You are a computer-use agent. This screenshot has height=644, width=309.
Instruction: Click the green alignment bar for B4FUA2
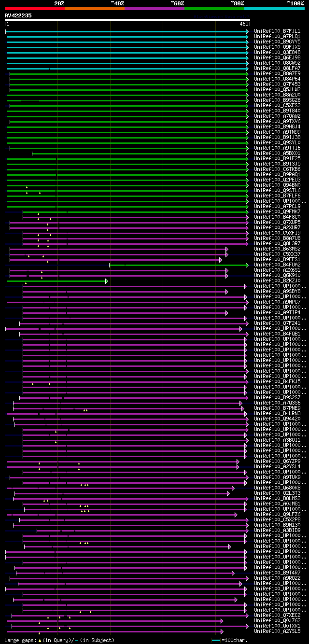coord(179,265)
